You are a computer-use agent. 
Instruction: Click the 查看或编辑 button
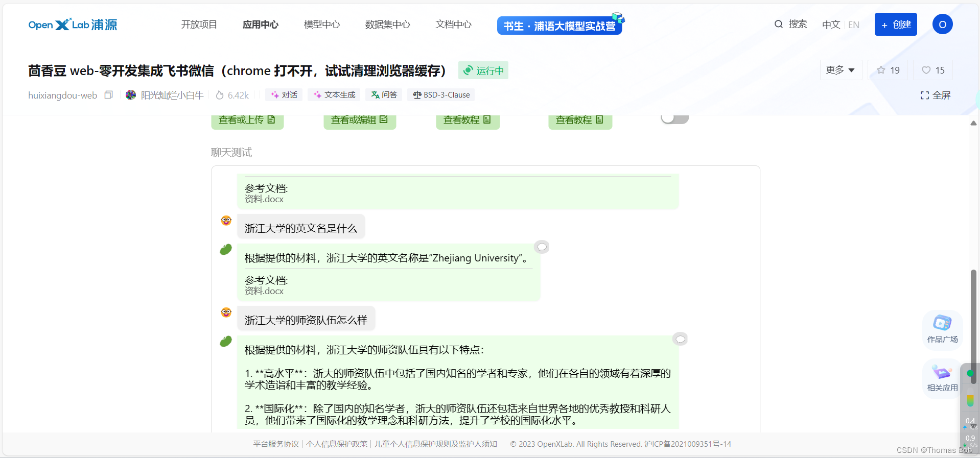(360, 120)
